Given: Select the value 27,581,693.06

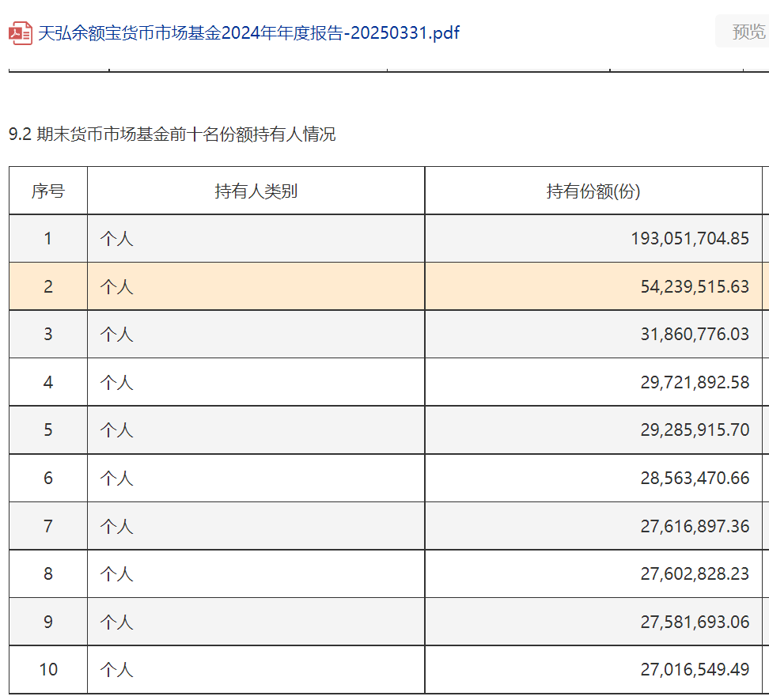Looking at the screenshot, I should tap(695, 622).
